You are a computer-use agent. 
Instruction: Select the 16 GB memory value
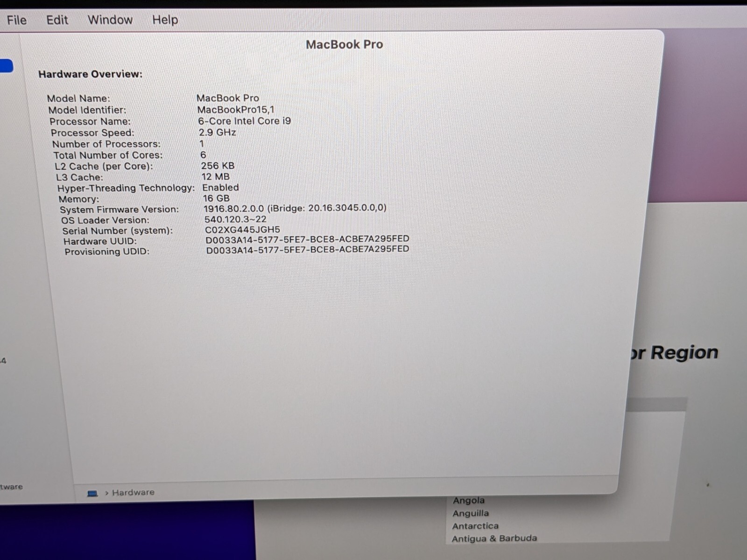point(216,198)
